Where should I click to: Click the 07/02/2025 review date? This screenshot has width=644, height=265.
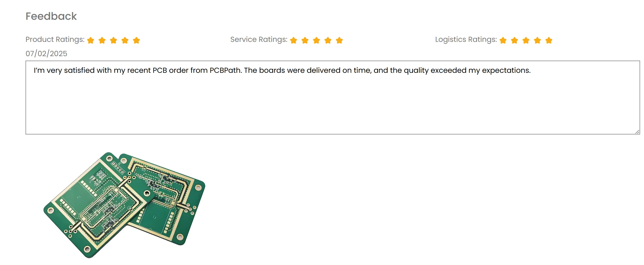coord(46,54)
